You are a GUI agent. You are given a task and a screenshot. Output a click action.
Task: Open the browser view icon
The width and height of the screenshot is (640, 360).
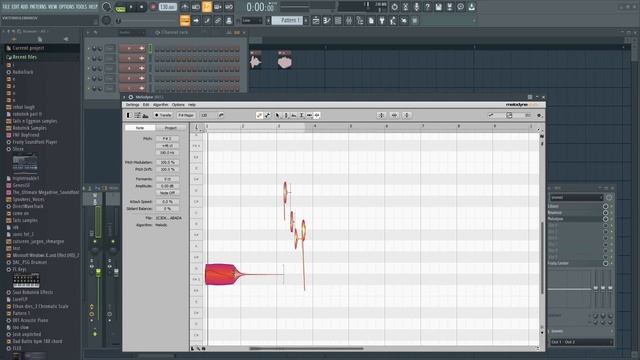pyautogui.click(x=360, y=20)
